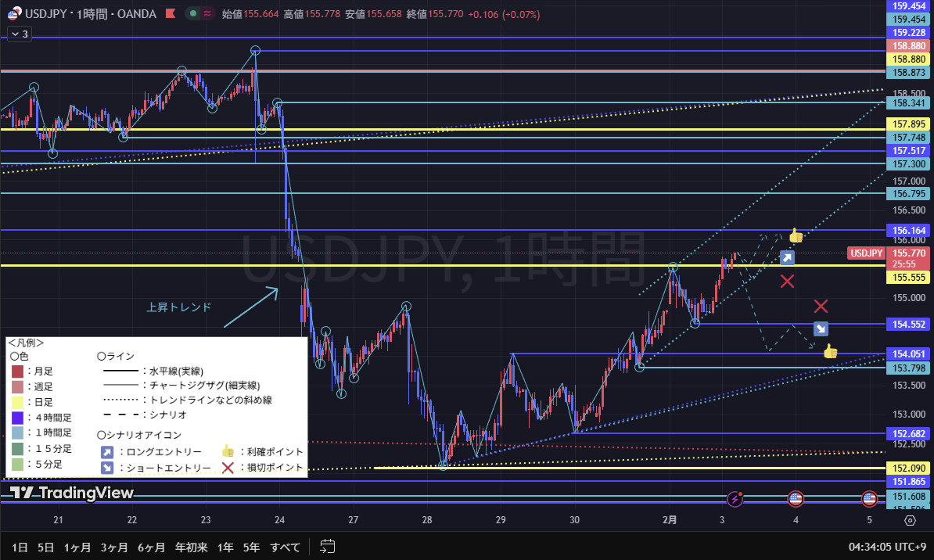Screen dimensions: 934x560
Task: Toggle the pink wave data indicator
Action: pos(207,13)
